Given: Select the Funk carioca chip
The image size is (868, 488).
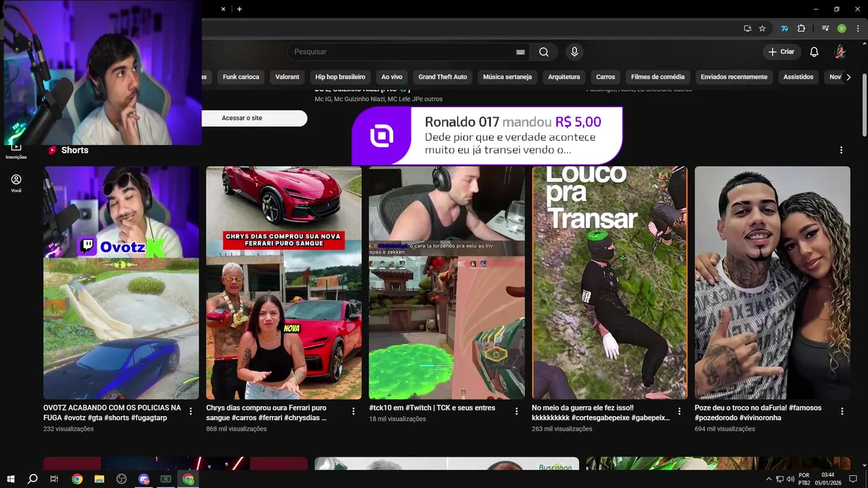Looking at the screenshot, I should tap(241, 77).
